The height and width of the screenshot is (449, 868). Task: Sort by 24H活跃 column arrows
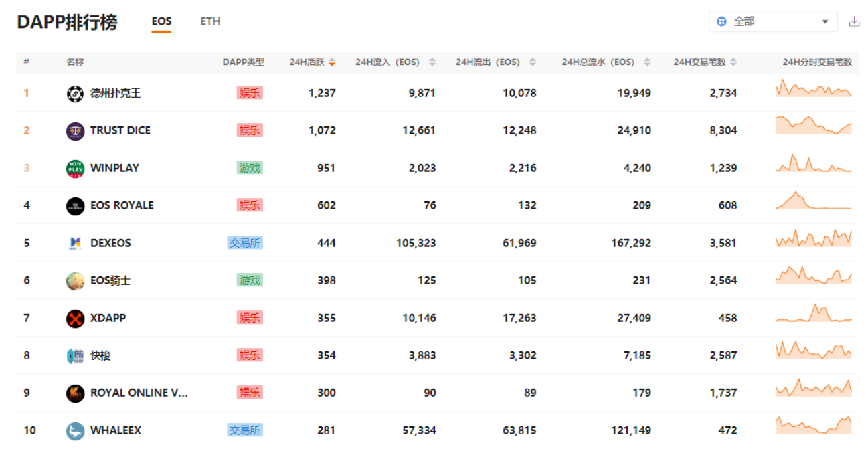tap(332, 62)
